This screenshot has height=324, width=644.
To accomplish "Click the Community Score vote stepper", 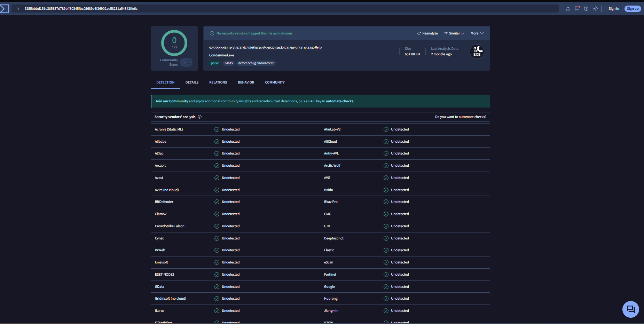I will tap(186, 62).
